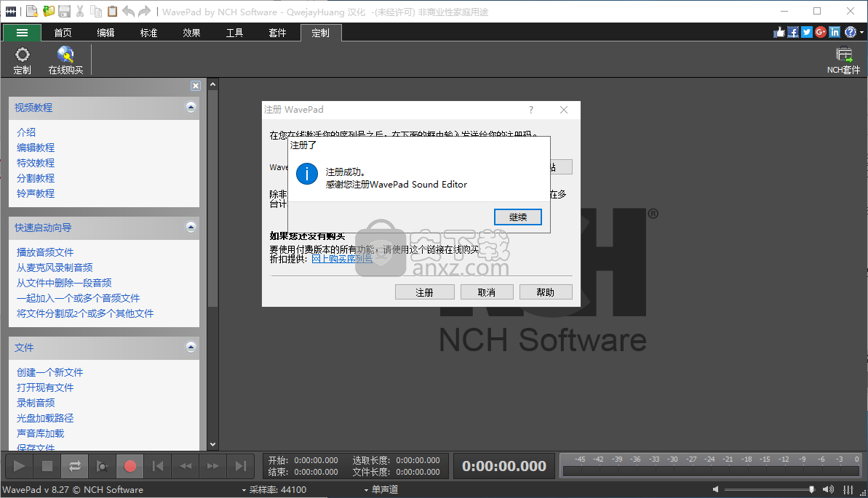868x498 pixels.
Task: Click the paste clipboard icon
Action: (x=112, y=11)
